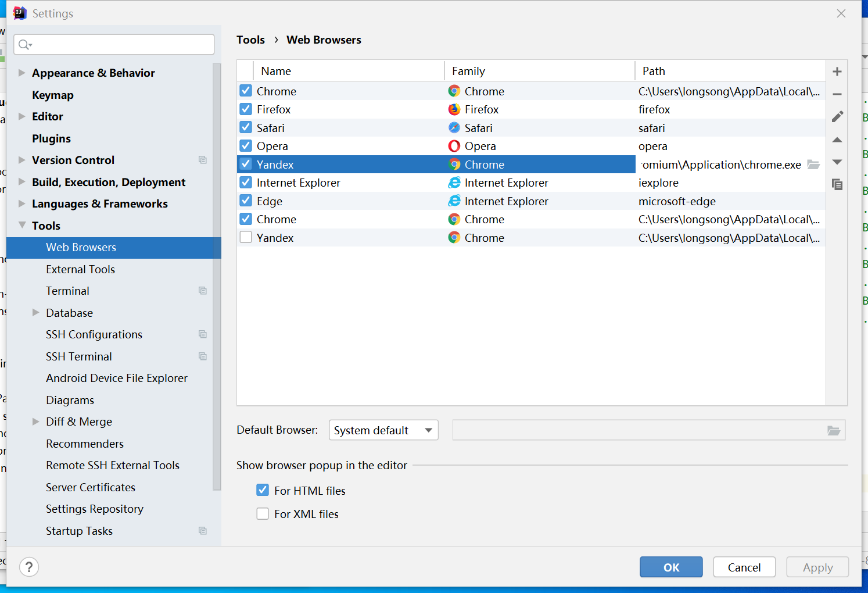Open Server Certificates settings
The width and height of the screenshot is (868, 593).
pos(91,487)
